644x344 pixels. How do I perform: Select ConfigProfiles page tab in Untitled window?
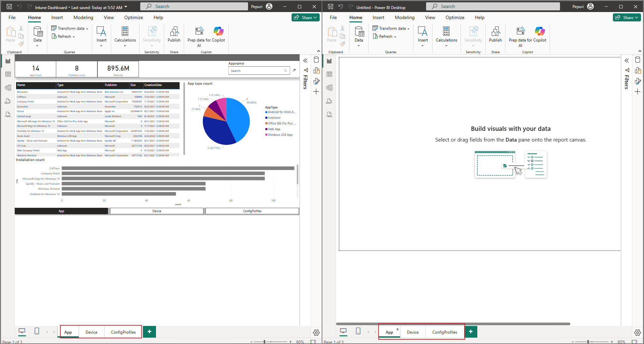pos(445,332)
